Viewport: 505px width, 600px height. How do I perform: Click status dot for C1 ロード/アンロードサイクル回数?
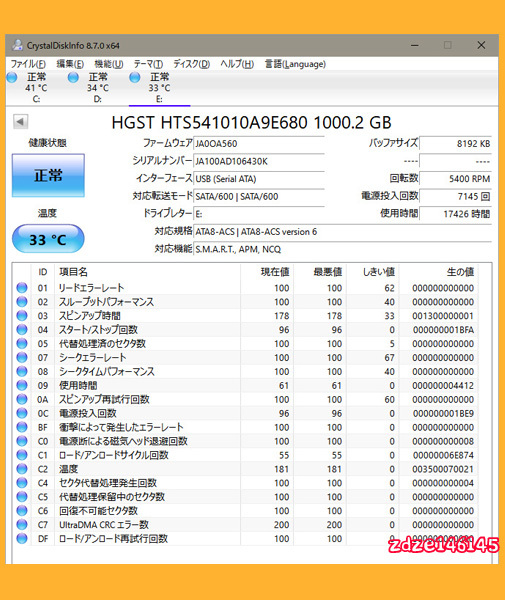point(22,455)
